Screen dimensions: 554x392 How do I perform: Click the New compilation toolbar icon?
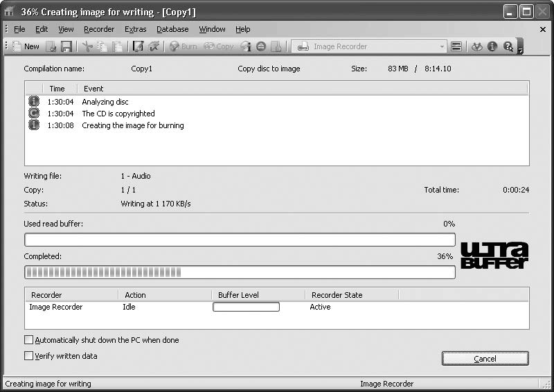pyautogui.click(x=26, y=46)
